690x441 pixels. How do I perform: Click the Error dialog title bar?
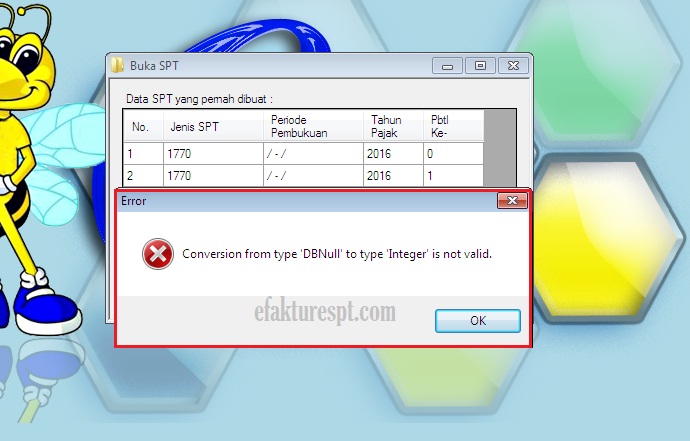(x=307, y=201)
